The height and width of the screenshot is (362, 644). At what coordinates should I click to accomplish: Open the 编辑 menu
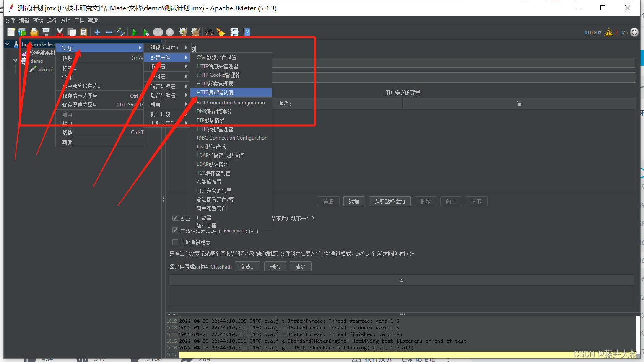point(24,21)
